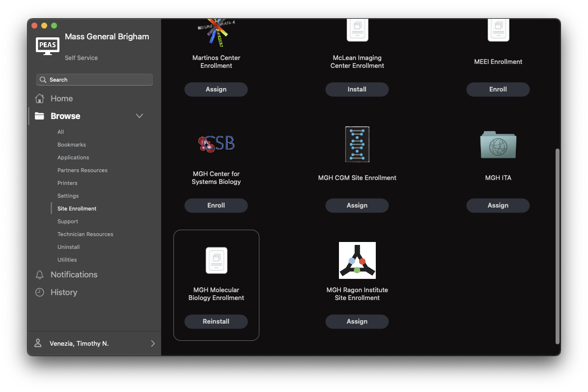The width and height of the screenshot is (588, 392).
Task: Click the Notifications bell icon
Action: [x=40, y=274]
